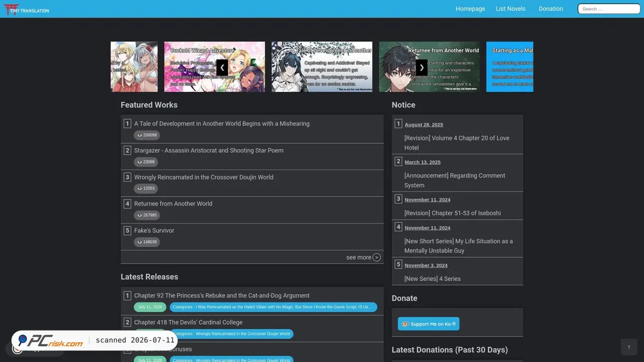
Task: Open Stargazer - Assassin Aristocrat novel
Action: pos(208,150)
